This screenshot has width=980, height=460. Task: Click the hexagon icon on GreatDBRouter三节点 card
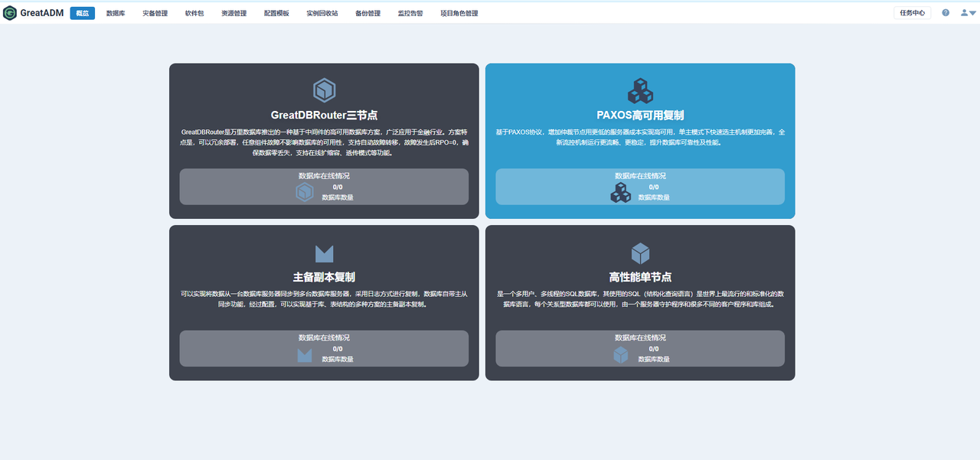click(323, 91)
